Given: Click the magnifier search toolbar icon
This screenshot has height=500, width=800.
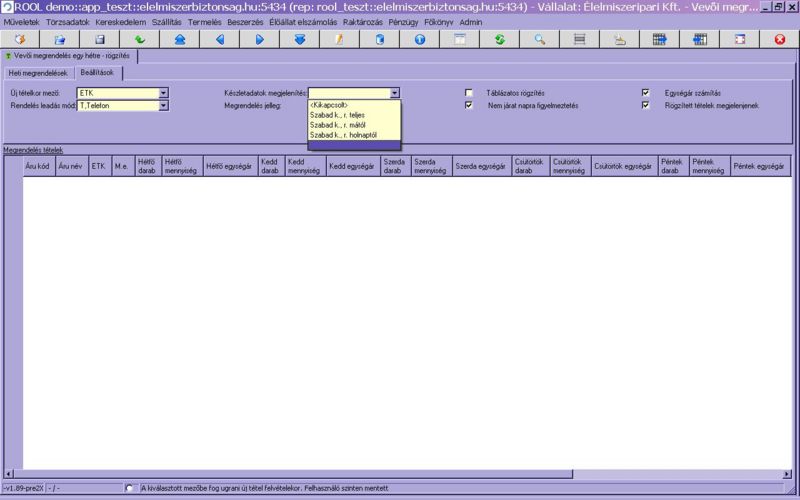Looking at the screenshot, I should coord(539,39).
